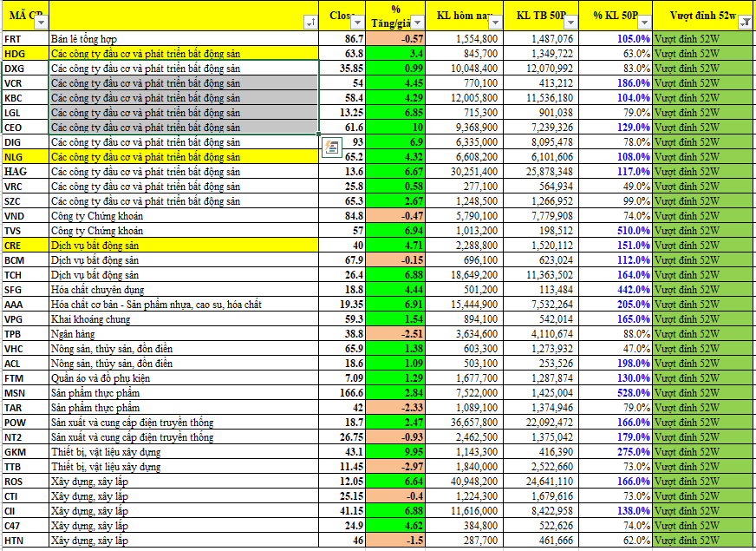
Task: Click the FRT ticker cell
Action: coord(24,39)
